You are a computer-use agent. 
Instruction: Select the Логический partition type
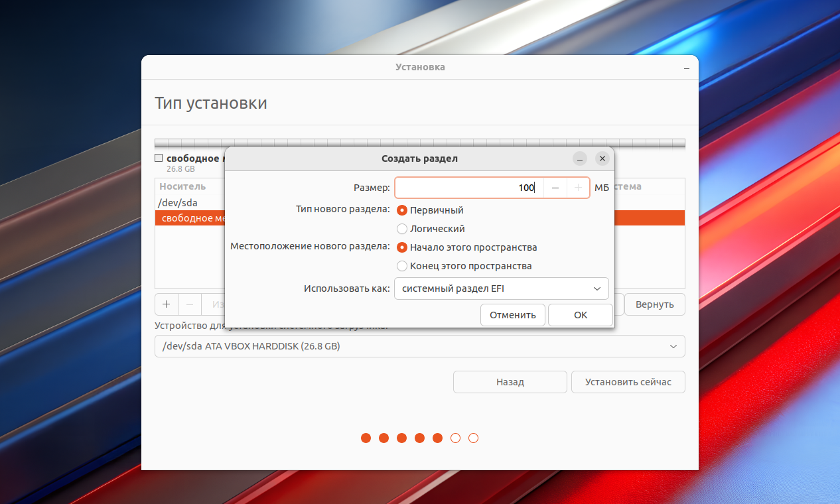(402, 229)
